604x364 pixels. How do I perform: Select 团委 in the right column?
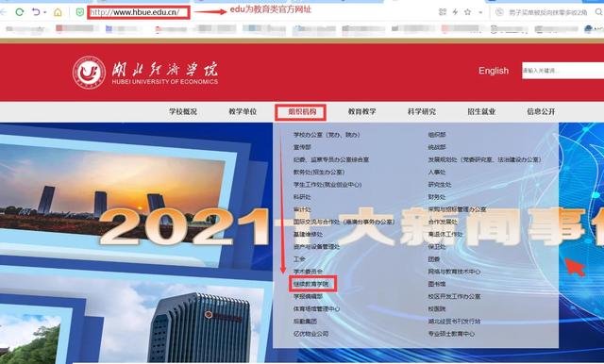coord(434,259)
